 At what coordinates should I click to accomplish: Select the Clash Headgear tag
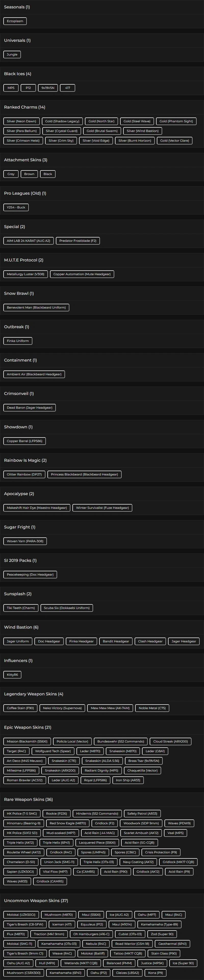[x=150, y=641]
